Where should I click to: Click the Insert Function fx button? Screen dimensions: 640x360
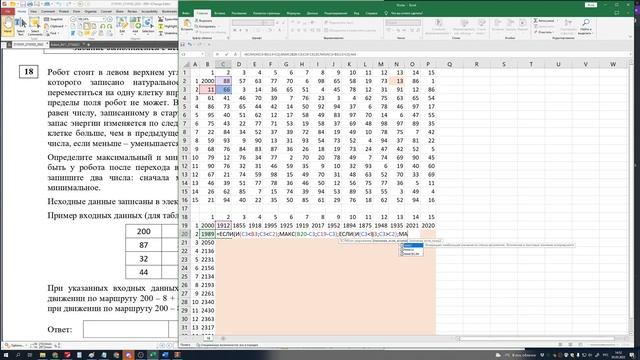(236, 54)
